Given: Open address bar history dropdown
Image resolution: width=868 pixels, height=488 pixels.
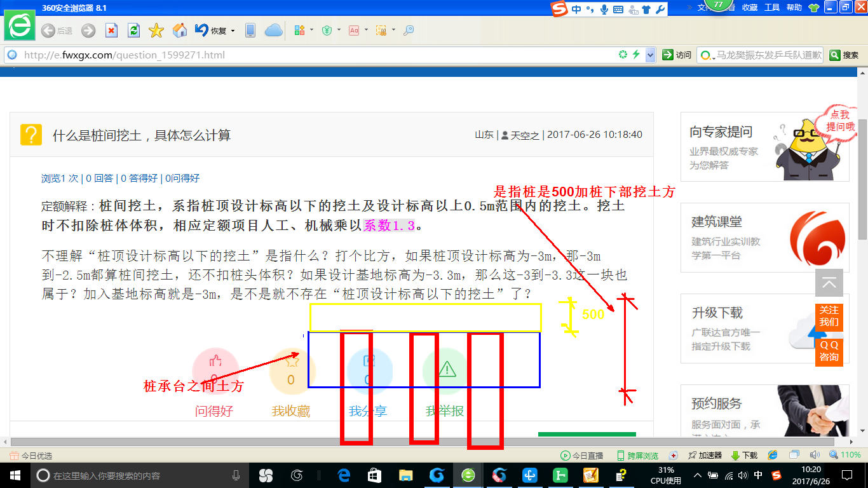Looking at the screenshot, I should pyautogui.click(x=650, y=55).
